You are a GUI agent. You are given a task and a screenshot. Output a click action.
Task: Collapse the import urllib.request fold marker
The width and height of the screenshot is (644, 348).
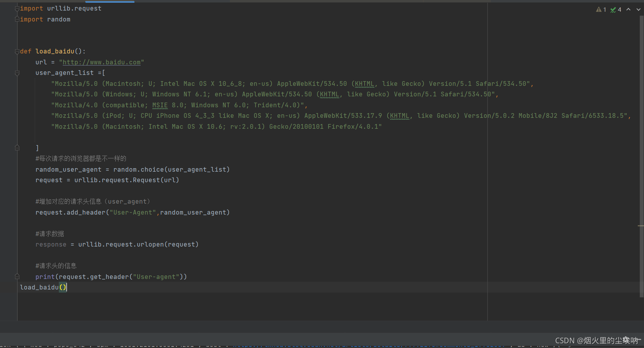pos(17,9)
